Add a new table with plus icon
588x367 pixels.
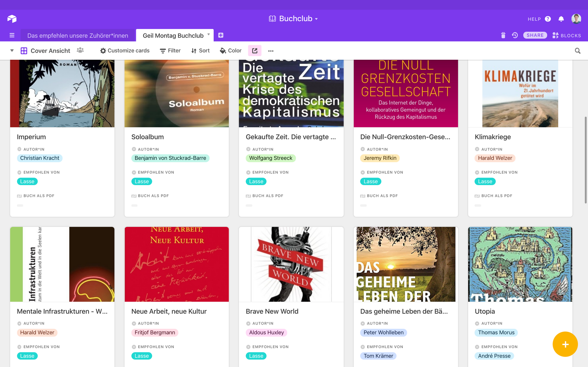pos(221,35)
